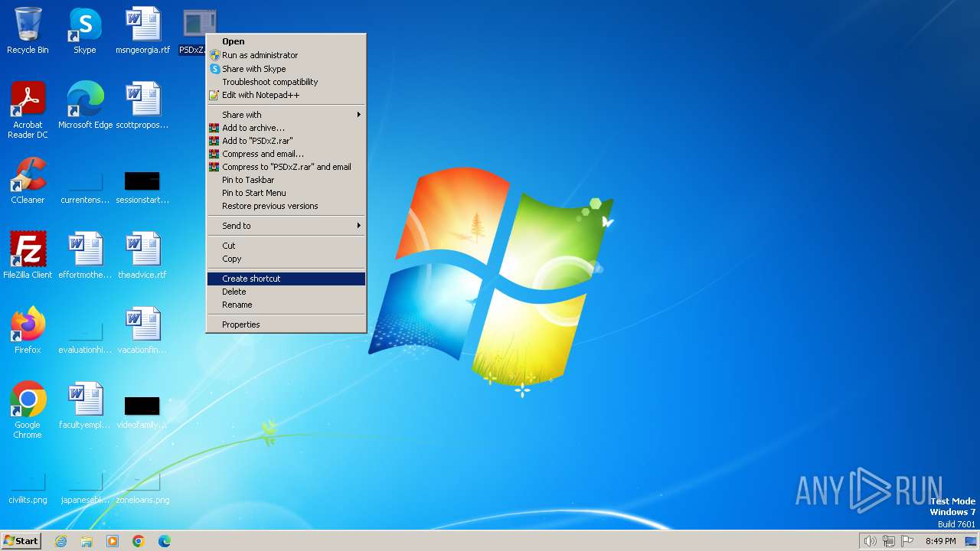Viewport: 980px width, 551px height.
Task: Select the theadvice.rtf document icon
Action: (x=142, y=256)
